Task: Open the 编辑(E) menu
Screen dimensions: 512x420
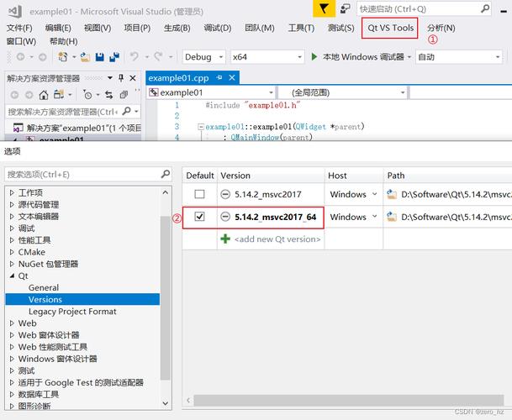Action: tap(58, 28)
